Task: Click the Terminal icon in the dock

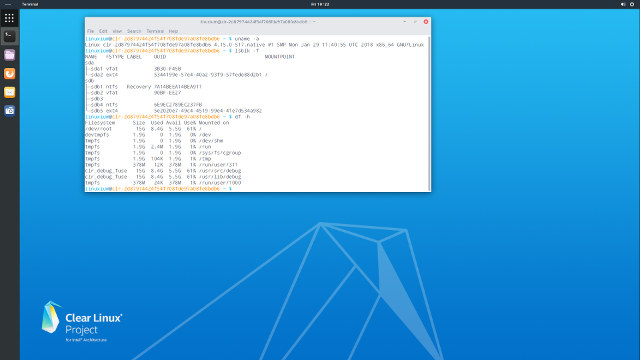Action: pyautogui.click(x=9, y=36)
